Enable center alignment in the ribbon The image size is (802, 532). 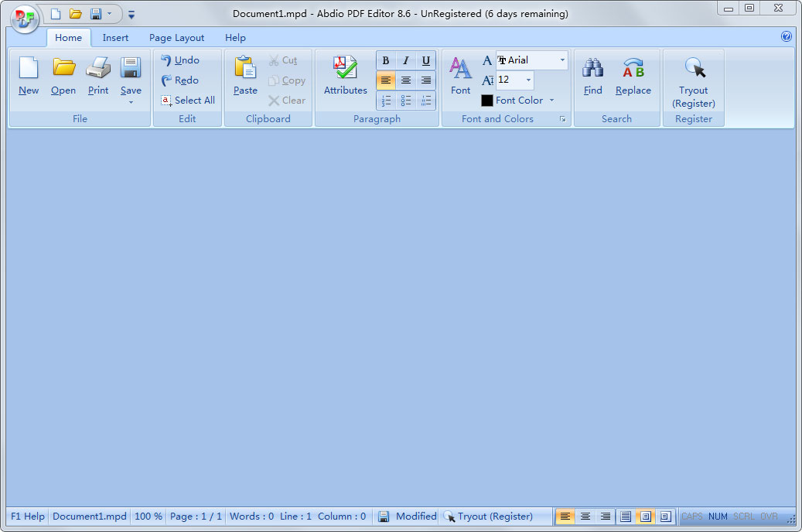[406, 80]
